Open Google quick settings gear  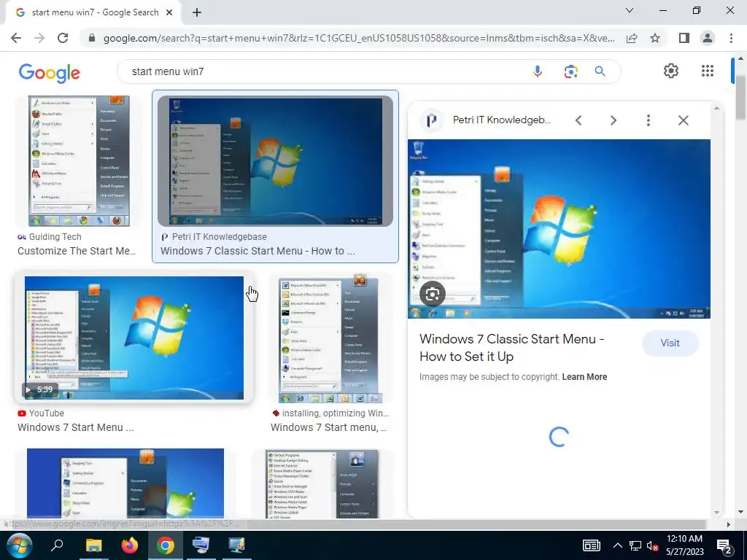671,71
